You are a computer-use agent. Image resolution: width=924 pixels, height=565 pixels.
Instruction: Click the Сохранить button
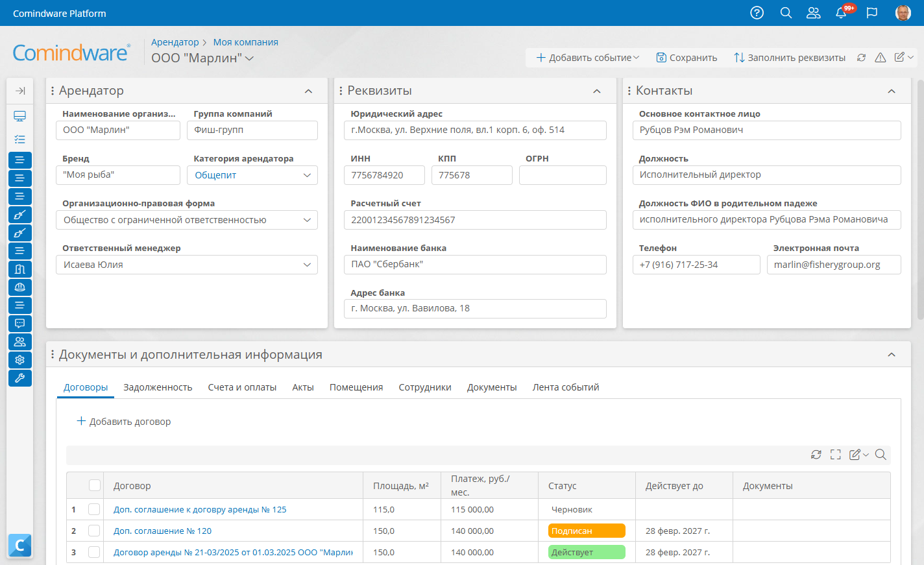(687, 58)
